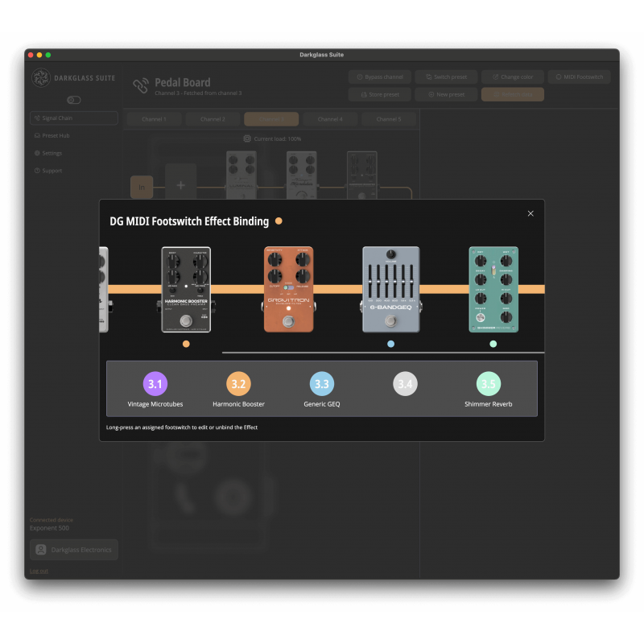Click the In block of the signal chain
This screenshot has height=644, width=644.
[x=142, y=188]
